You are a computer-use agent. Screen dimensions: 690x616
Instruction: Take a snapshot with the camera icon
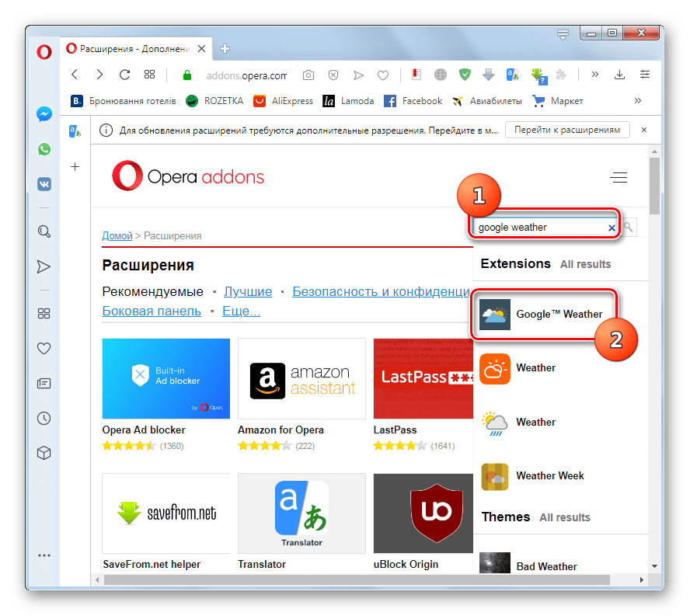pyautogui.click(x=308, y=75)
